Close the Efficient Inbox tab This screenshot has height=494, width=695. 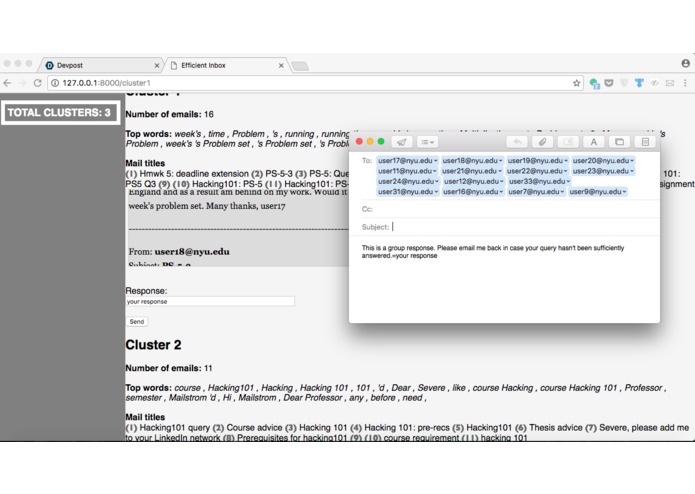281,66
